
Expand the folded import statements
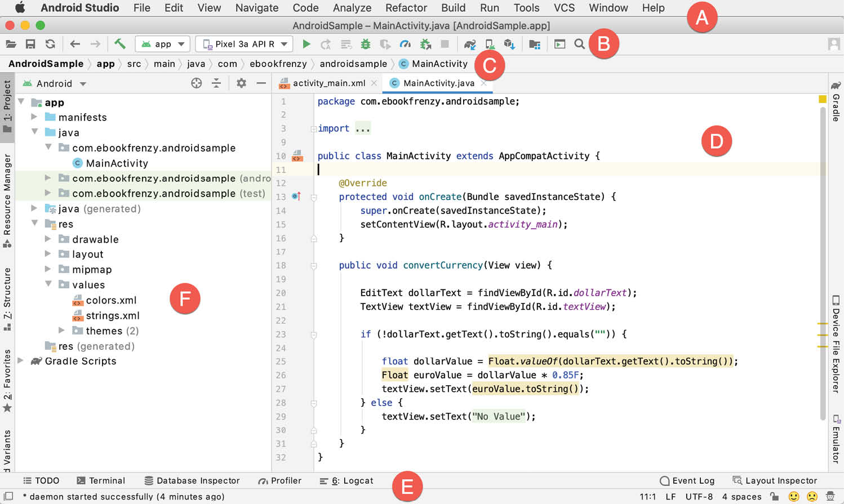[x=313, y=128]
